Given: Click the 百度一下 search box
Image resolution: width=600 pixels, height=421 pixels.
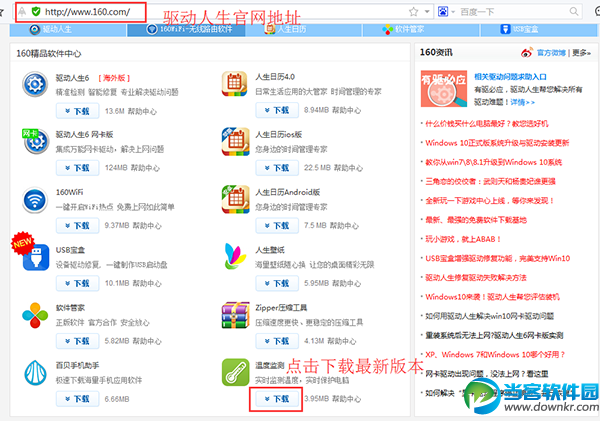Looking at the screenshot, I should click(513, 12).
